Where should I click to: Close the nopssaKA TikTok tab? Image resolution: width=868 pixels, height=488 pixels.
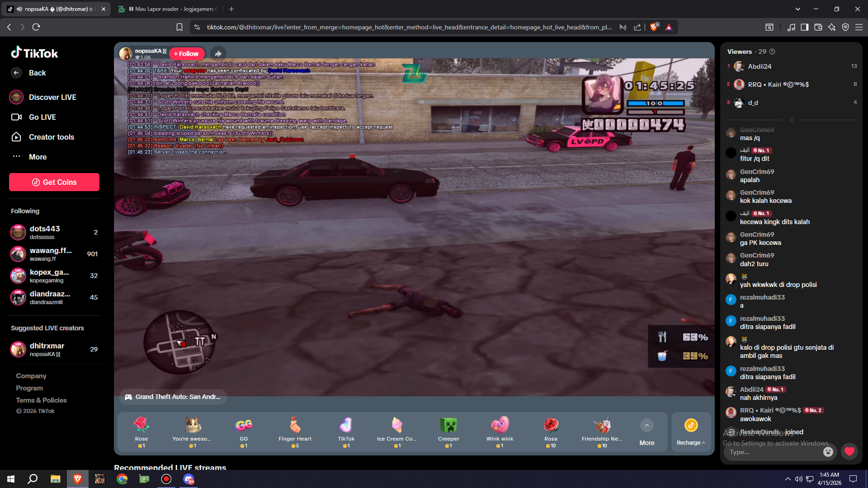(104, 9)
